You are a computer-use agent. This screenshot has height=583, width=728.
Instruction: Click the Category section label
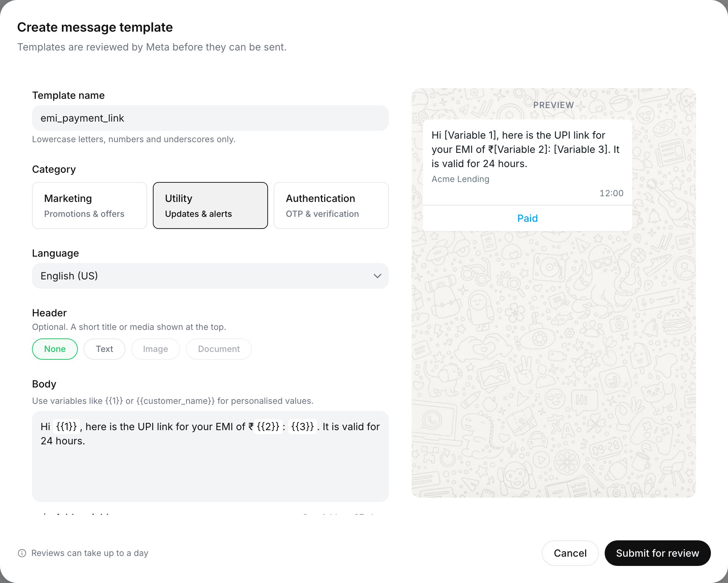tap(54, 169)
